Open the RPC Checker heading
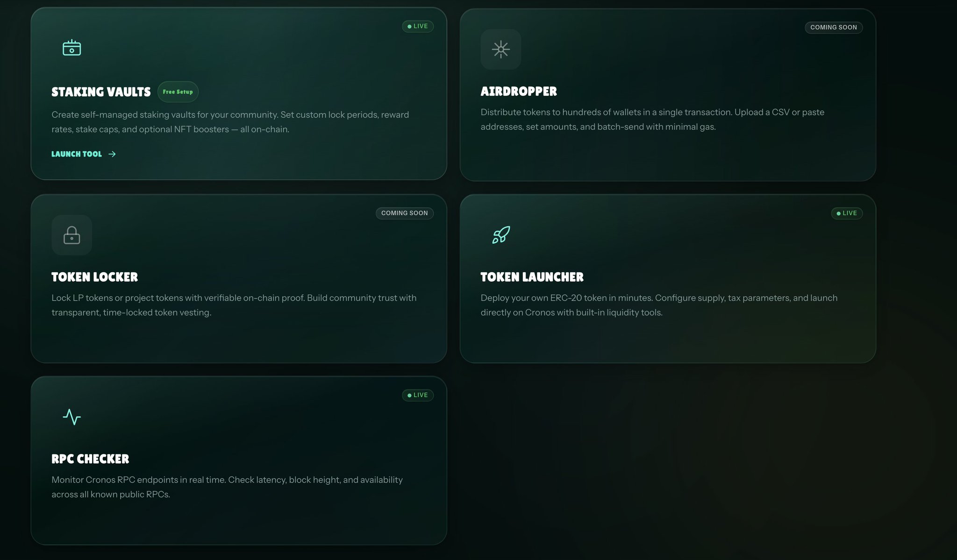This screenshot has height=560, width=957. click(x=90, y=459)
